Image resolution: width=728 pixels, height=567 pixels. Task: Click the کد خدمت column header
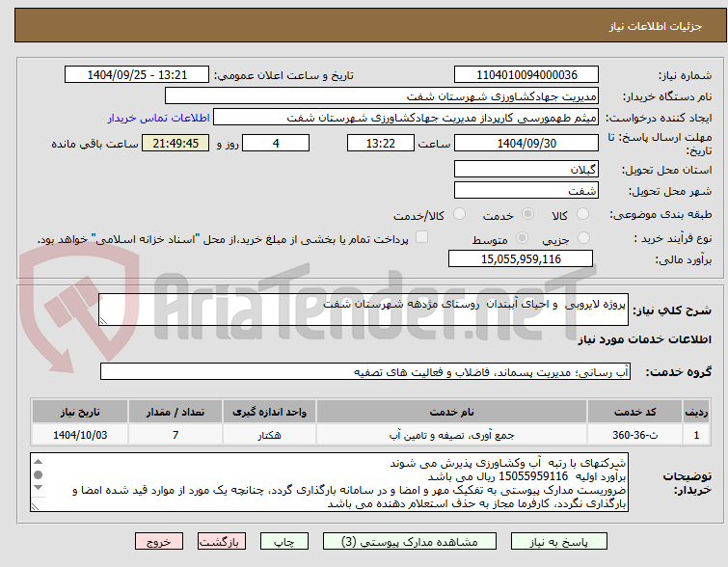[634, 412]
